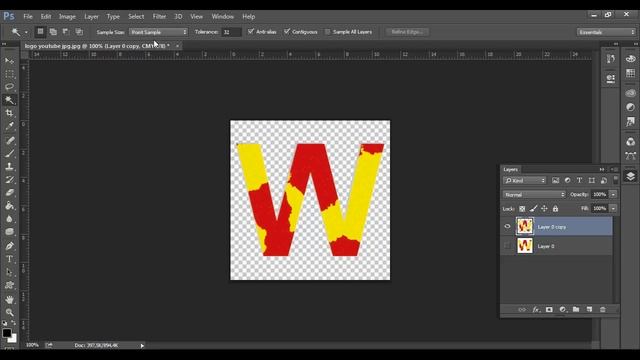Viewport: 640px width, 360px height.
Task: Open the Layers panel options menu
Action: click(x=613, y=169)
